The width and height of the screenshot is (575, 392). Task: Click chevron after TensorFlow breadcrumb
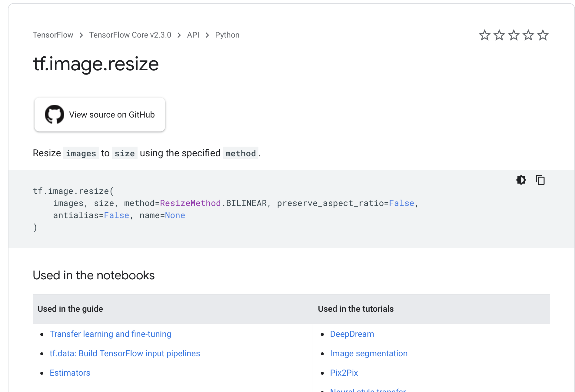pyautogui.click(x=81, y=35)
